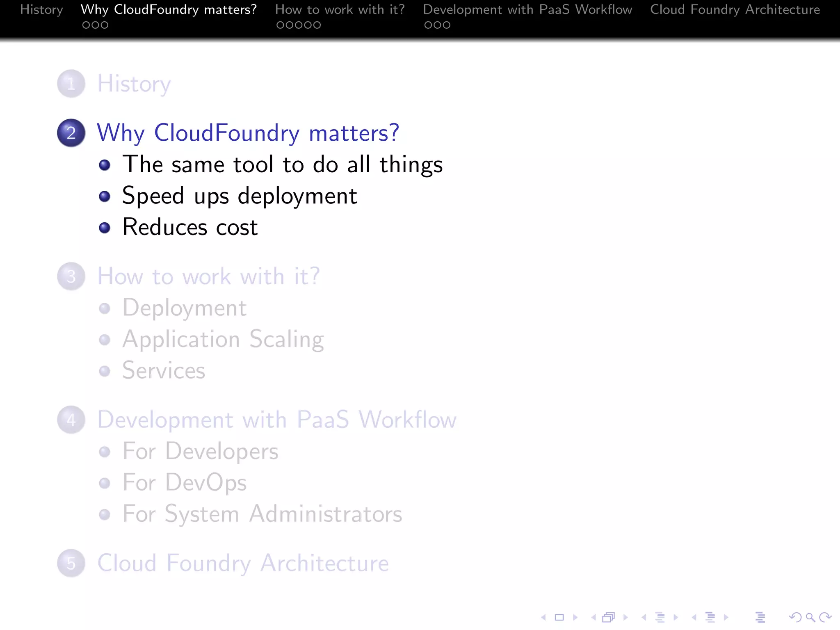840x630 pixels.
Task: Go to the next slide with the right arrow beside the slide icon
Action: point(575,617)
